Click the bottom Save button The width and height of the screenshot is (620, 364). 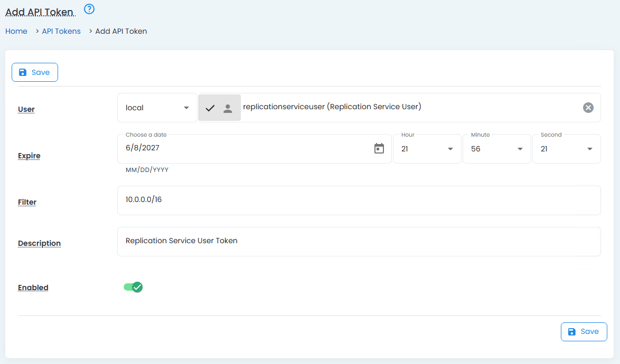click(584, 332)
